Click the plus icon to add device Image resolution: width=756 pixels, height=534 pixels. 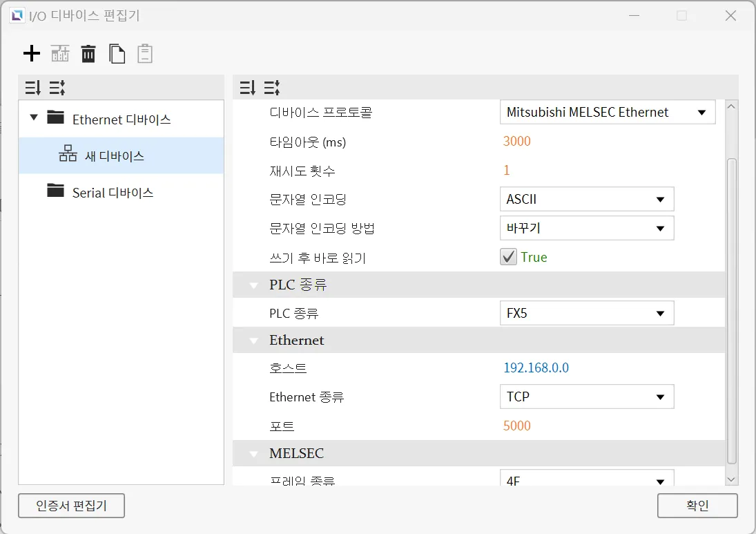[32, 53]
